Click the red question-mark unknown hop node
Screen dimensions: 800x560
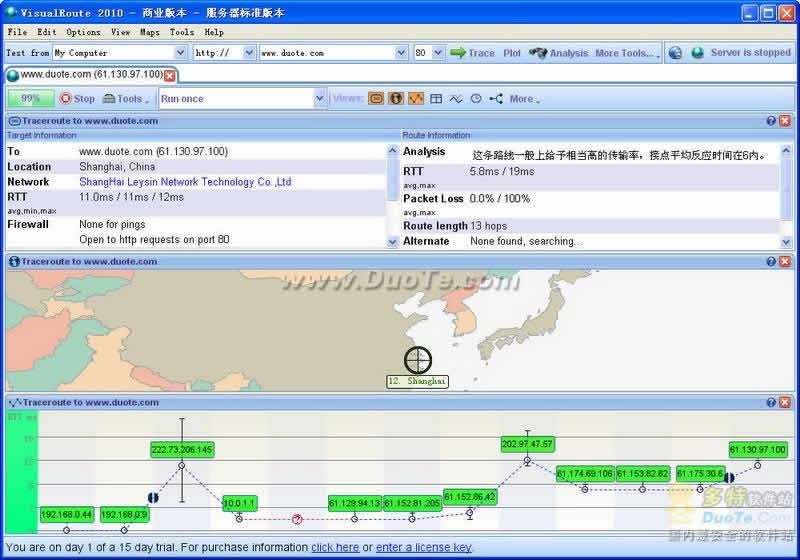(297, 519)
